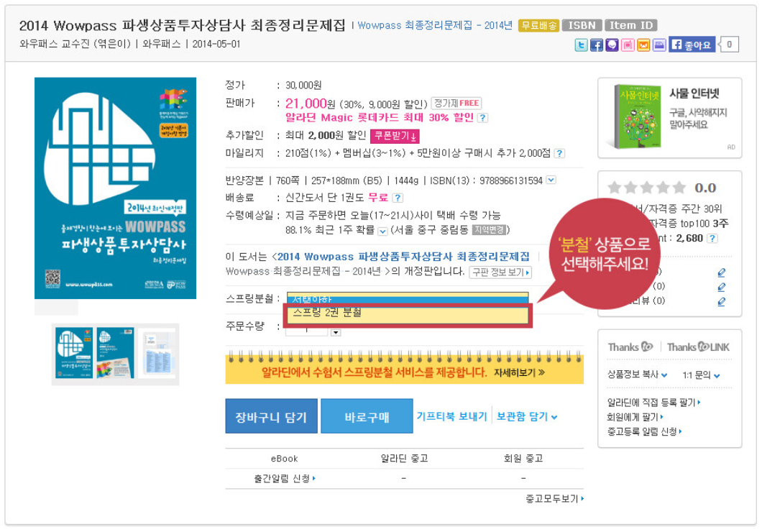Click the 알라딘 중고 column header
The height and width of the screenshot is (532, 762).
[404, 458]
